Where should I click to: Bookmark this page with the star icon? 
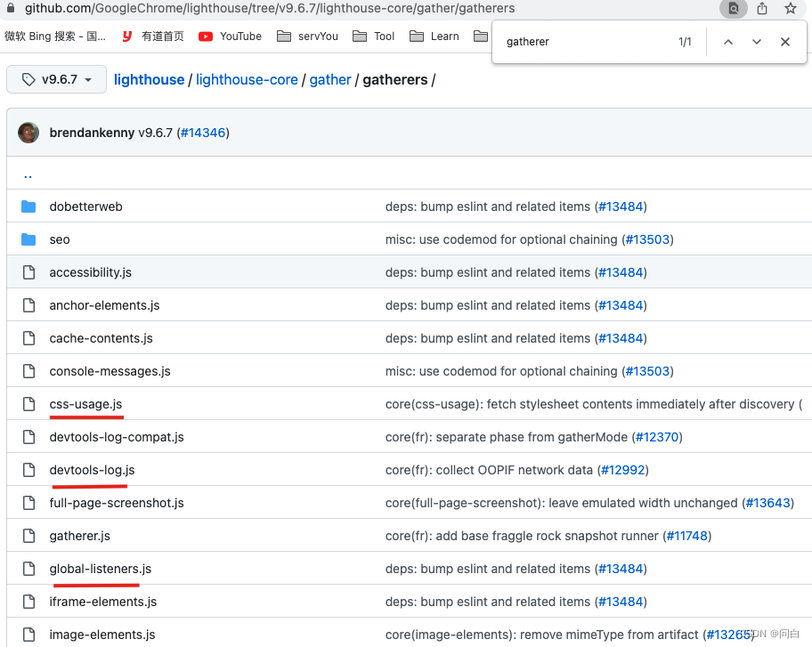[x=791, y=8]
